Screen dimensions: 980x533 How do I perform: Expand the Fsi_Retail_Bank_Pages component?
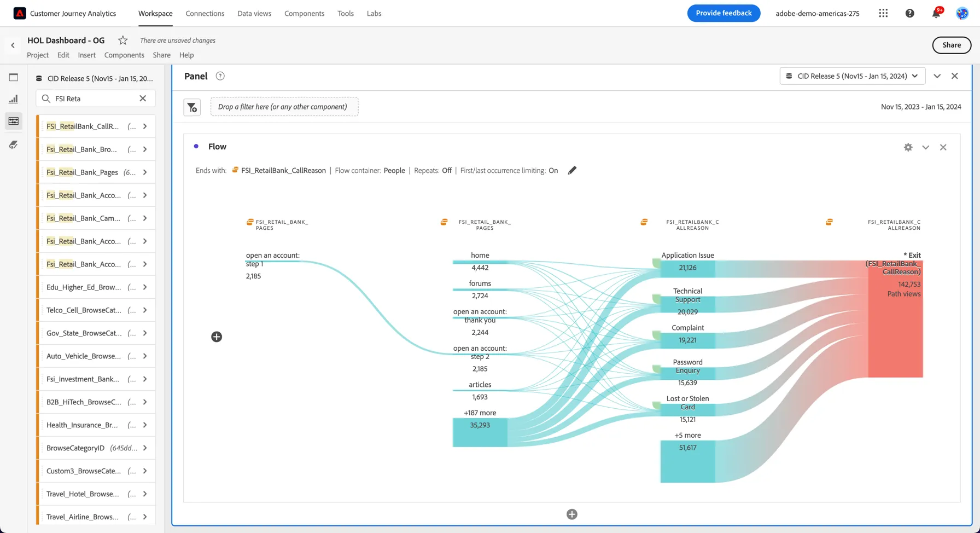pos(145,172)
